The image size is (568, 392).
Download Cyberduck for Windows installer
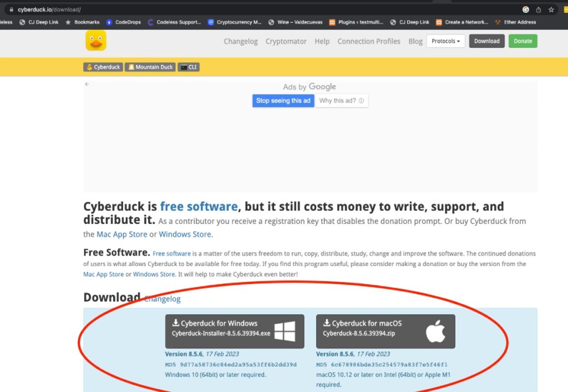tap(235, 331)
